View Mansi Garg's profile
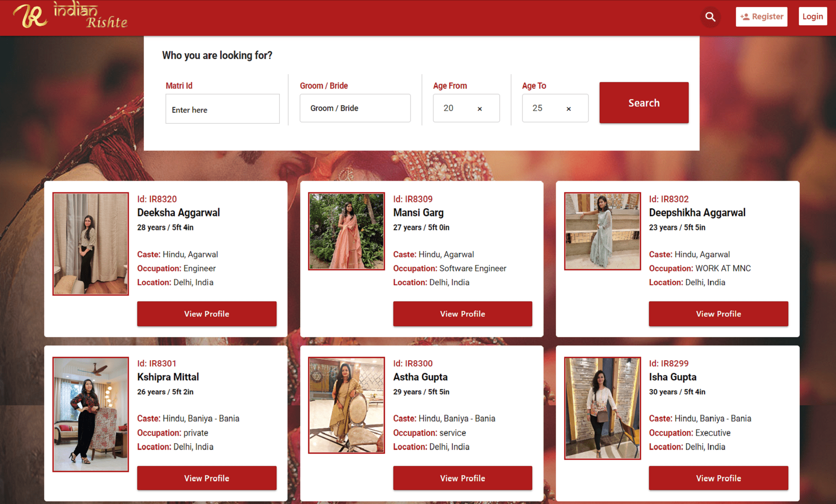Screen dimensions: 836x504 (462, 314)
